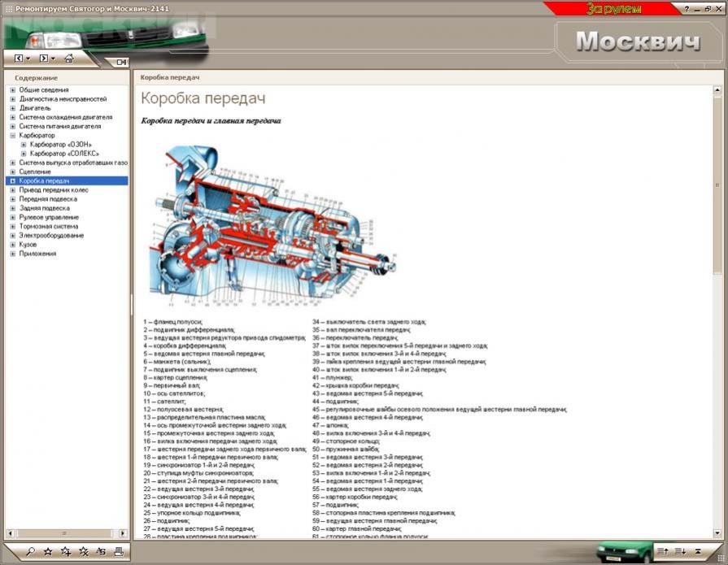This screenshot has width=728, height=565.
Task: Jump to page top icon
Action: [698, 551]
